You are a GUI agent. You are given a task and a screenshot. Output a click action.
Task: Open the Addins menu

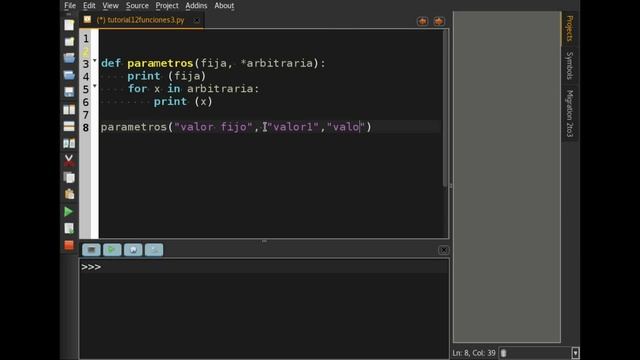click(196, 6)
